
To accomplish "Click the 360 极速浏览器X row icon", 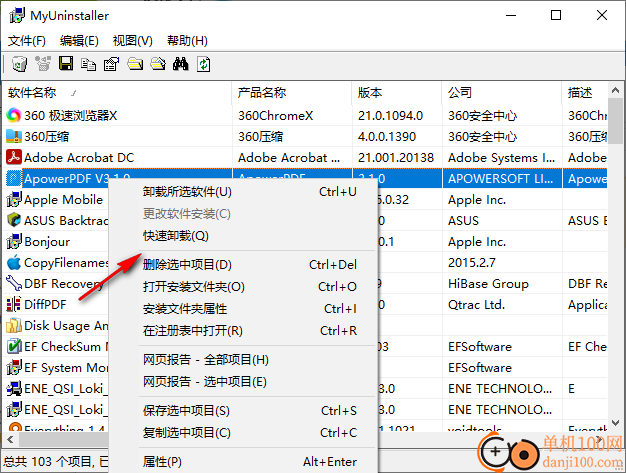I will [x=14, y=115].
